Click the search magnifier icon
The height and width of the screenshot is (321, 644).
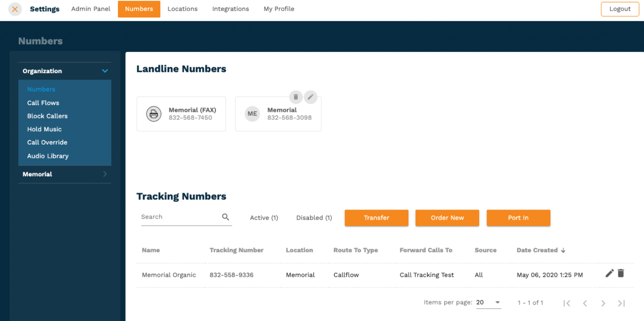226,217
